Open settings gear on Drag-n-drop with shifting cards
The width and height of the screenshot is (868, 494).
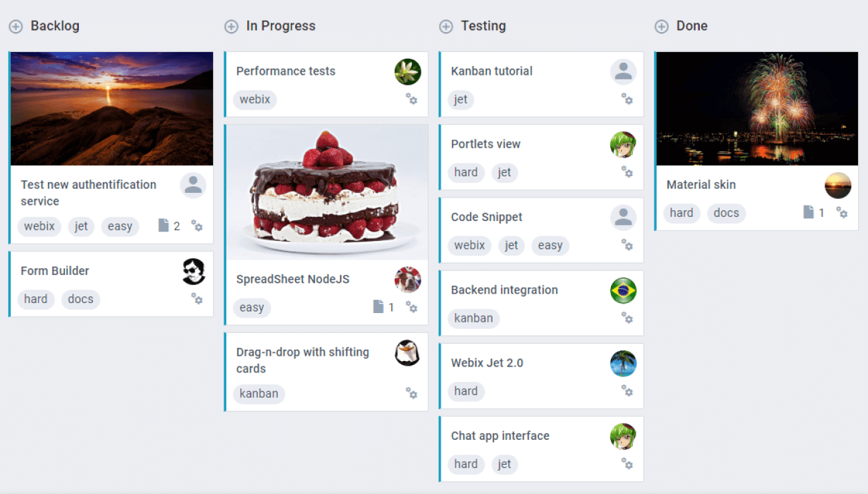[412, 393]
